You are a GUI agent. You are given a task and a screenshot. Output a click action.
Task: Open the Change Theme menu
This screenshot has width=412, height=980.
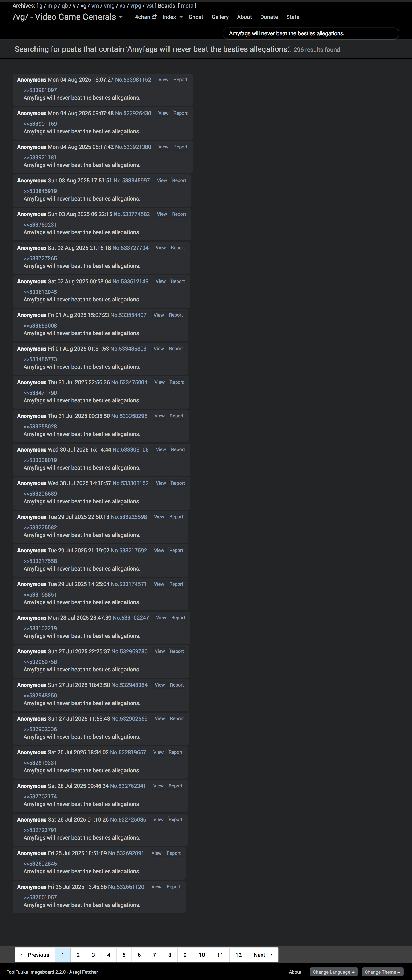tap(382, 972)
